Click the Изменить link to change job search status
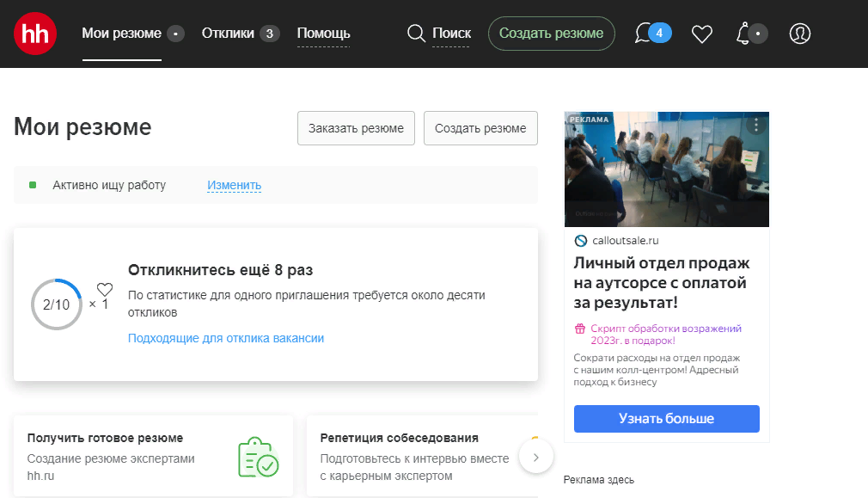The image size is (868, 498). 234,185
